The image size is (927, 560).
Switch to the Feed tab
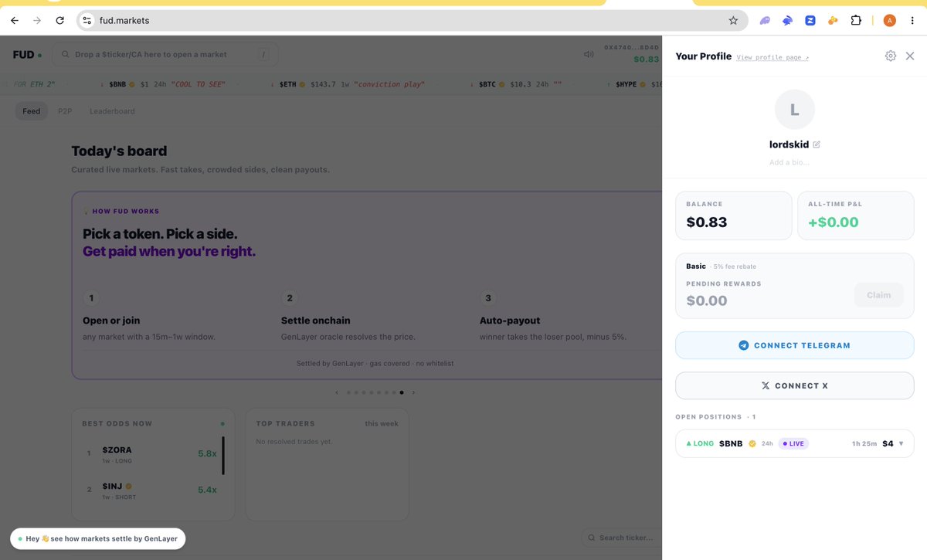coord(32,111)
